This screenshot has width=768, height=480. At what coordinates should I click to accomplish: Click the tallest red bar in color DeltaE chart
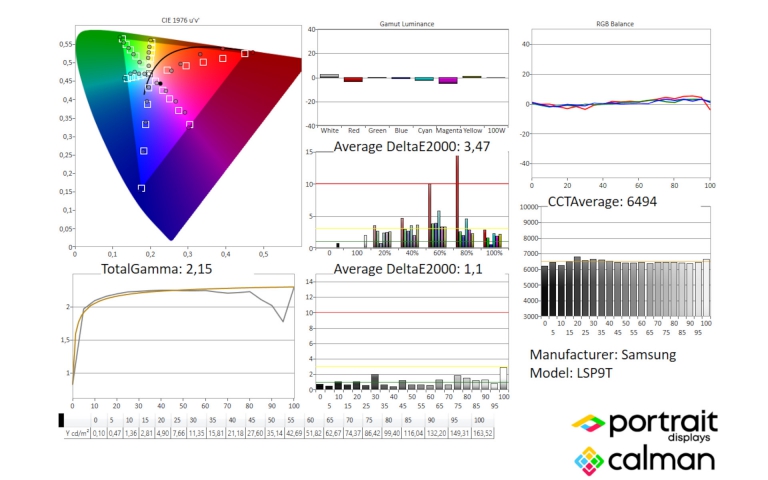pos(457,202)
